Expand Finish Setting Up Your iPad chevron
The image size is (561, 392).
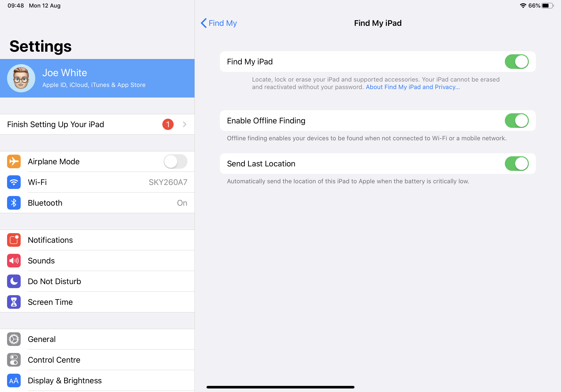[x=184, y=124]
